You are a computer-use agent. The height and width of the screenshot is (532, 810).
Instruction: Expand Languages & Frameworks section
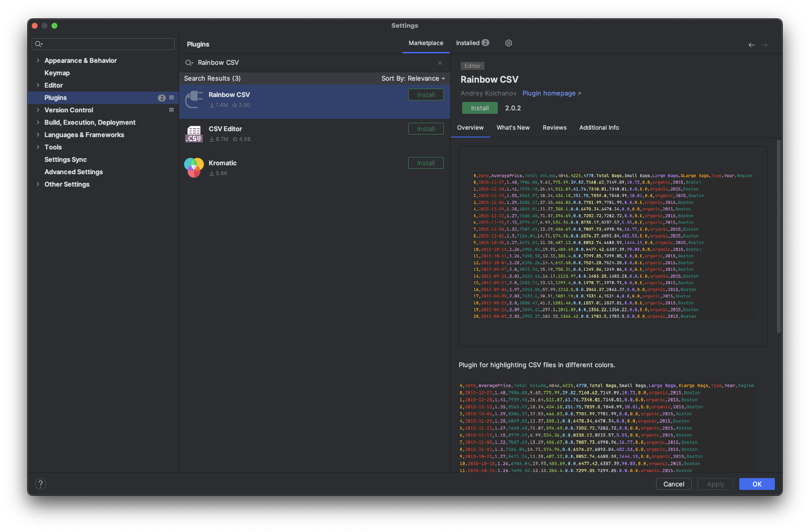(38, 135)
